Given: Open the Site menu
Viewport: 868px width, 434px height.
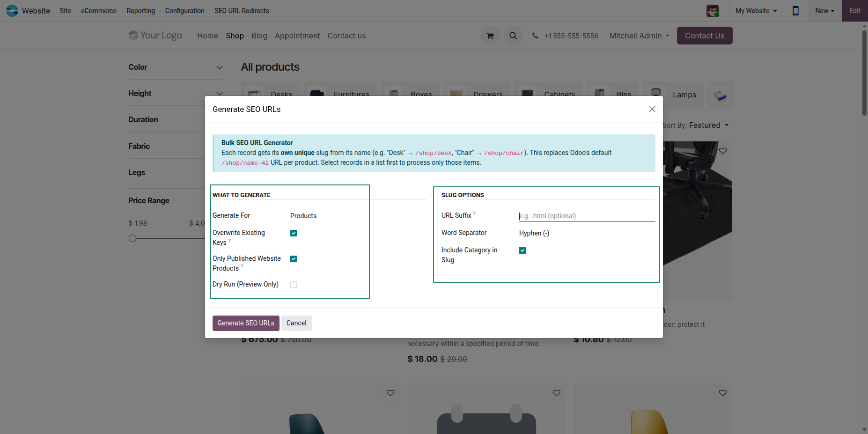Looking at the screenshot, I should tap(66, 10).
